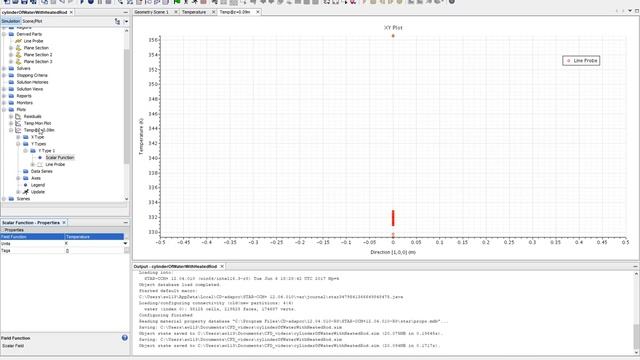
Task: Click the Solution Histories folder icon
Action: (x=11, y=82)
